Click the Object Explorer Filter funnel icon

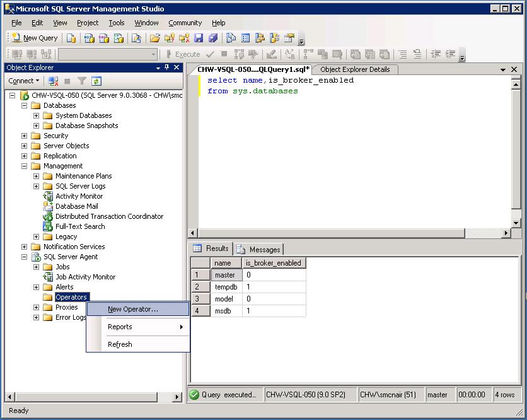(x=82, y=81)
